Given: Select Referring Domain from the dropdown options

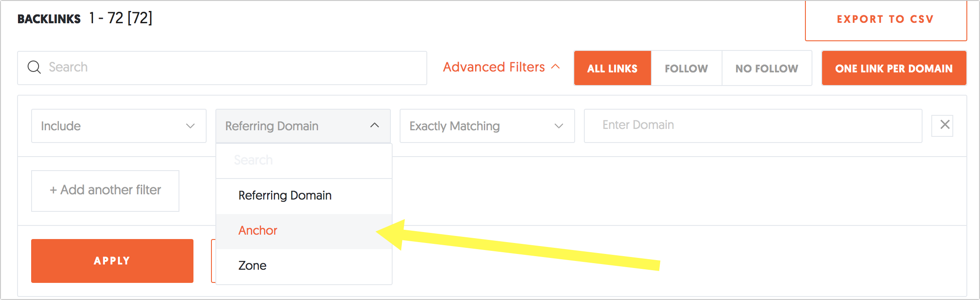Looking at the screenshot, I should [x=285, y=195].
